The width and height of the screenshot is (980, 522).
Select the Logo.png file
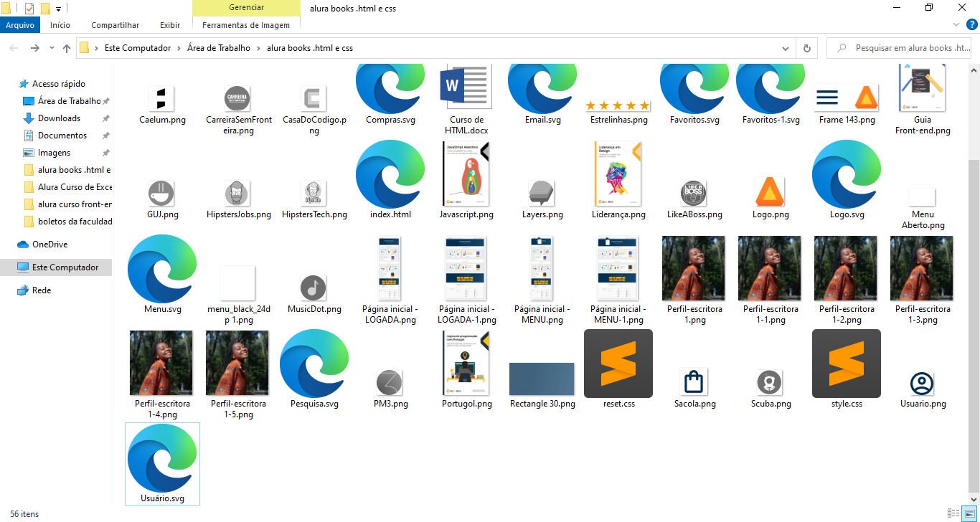771,192
